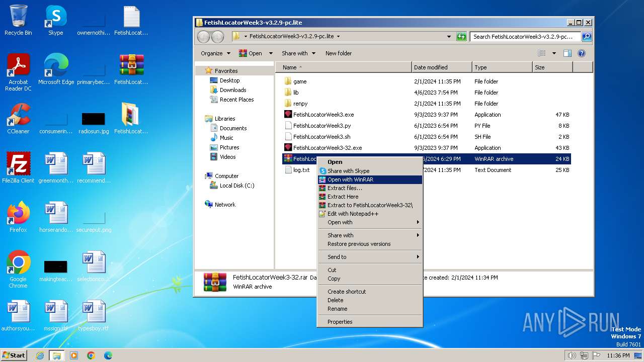Refresh the folder via green arrows button
Screen dimensions: 644x362
coord(461,37)
